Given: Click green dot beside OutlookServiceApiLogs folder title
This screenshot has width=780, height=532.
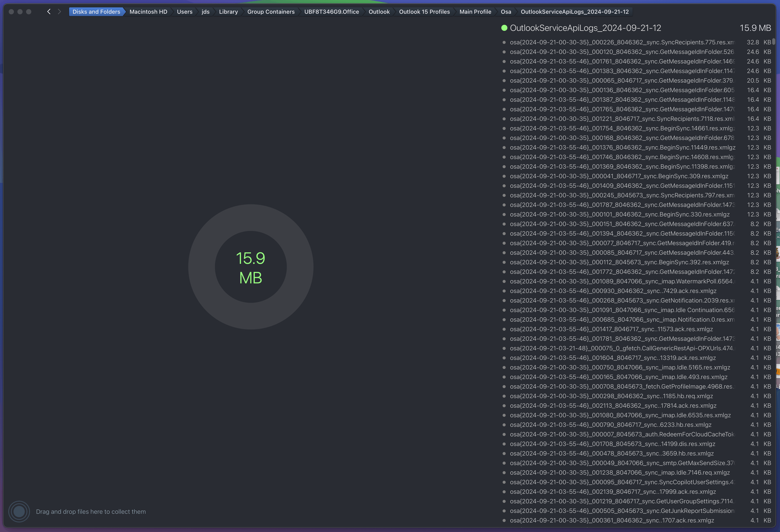Looking at the screenshot, I should point(504,28).
